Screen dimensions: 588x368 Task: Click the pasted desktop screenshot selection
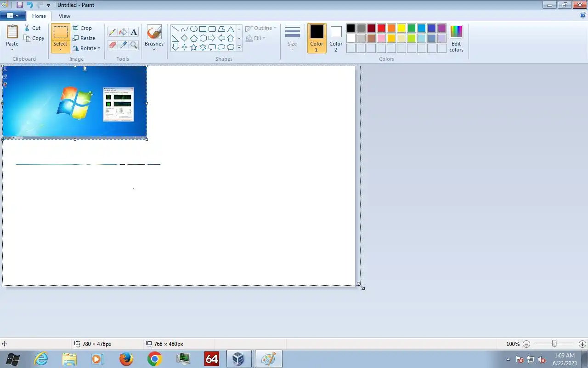75,103
